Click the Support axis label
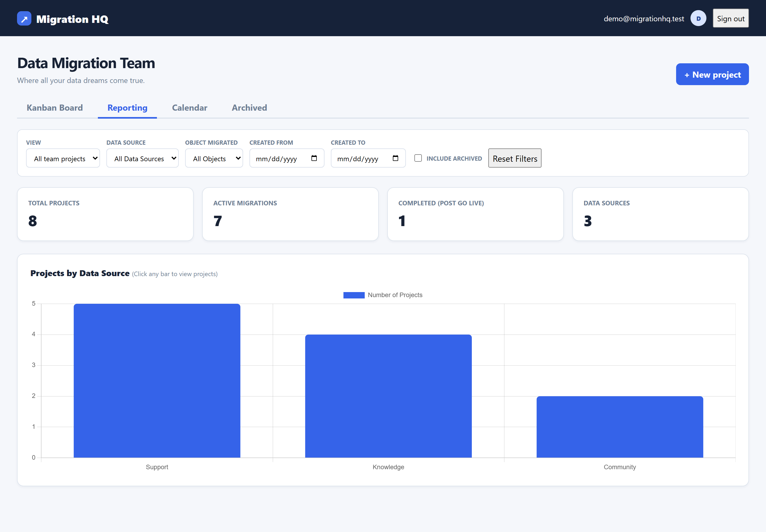 (157, 467)
